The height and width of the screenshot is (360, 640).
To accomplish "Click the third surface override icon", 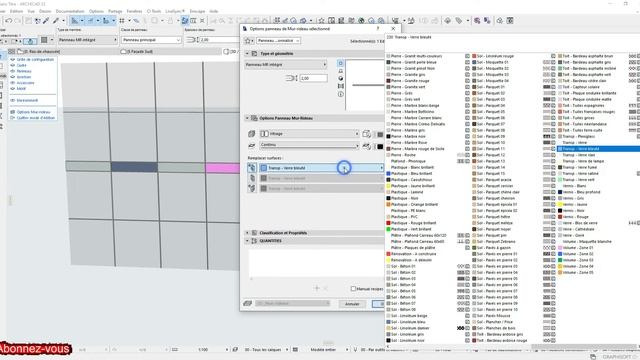I will 252,188.
